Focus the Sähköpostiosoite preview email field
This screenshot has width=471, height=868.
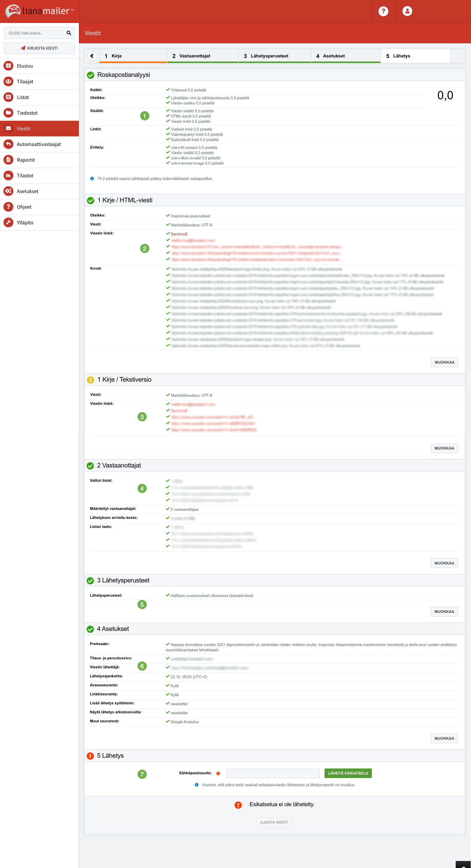[273, 773]
